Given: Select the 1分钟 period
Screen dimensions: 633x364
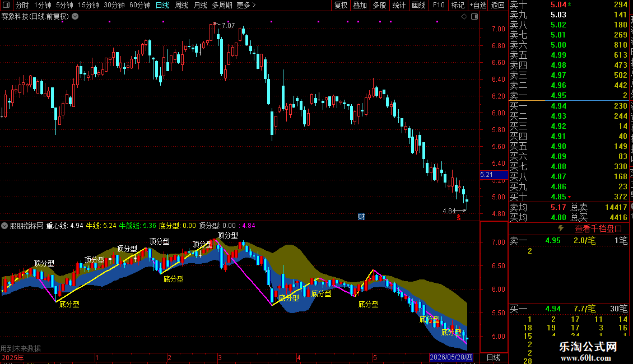Looking at the screenshot, I should coord(43,5).
